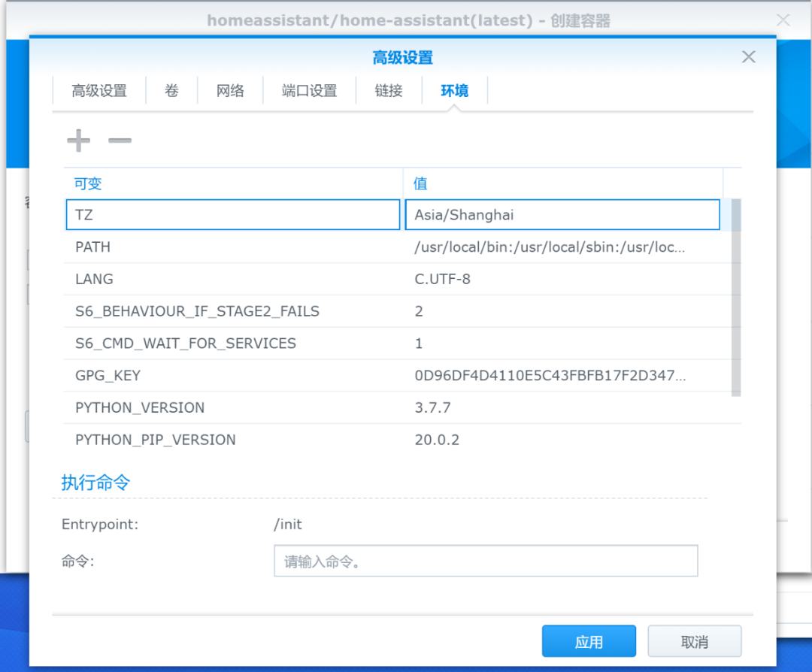Switch to the 链接 tab
This screenshot has height=672, width=812.
[x=389, y=91]
